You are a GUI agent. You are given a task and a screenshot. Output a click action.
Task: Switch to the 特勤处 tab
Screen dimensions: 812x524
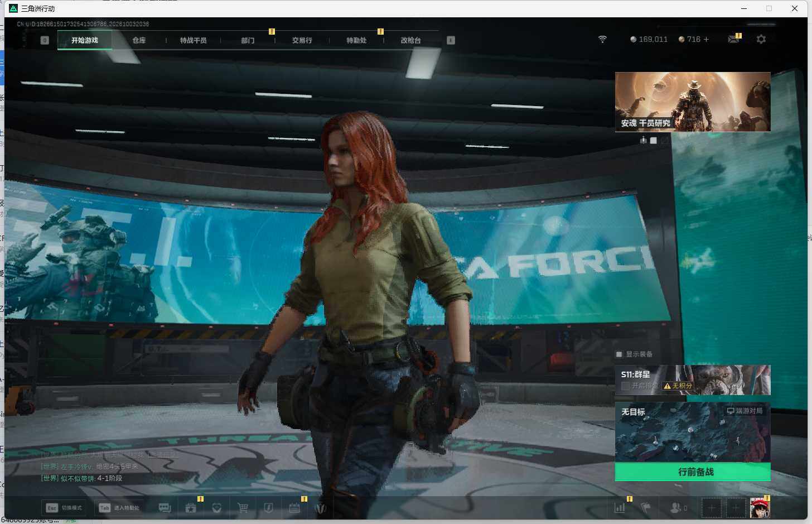[356, 40]
